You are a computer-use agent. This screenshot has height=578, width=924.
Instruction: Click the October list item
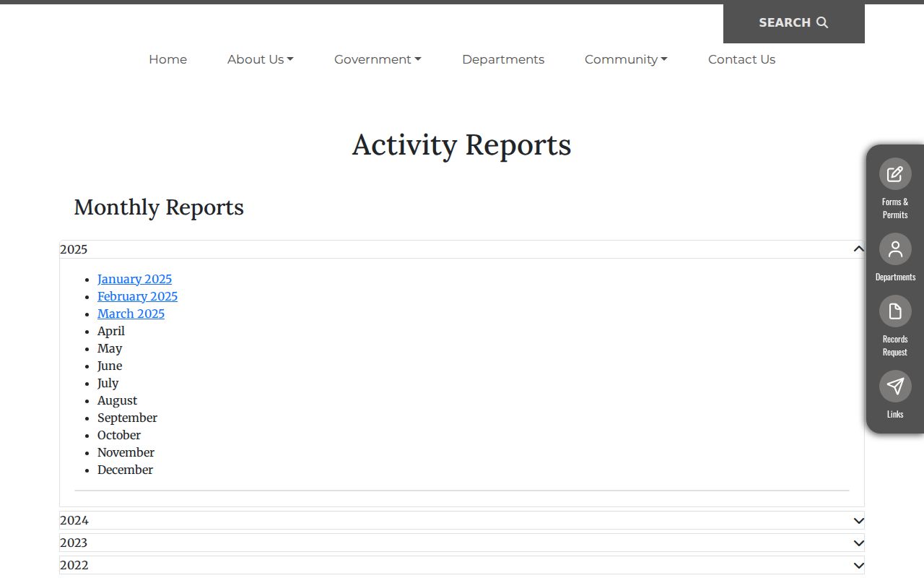(x=119, y=435)
